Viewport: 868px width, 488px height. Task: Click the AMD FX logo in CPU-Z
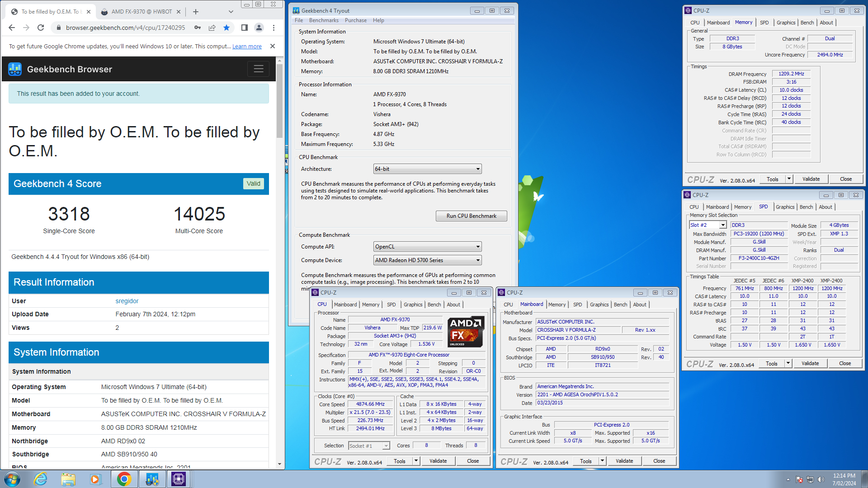(x=466, y=332)
